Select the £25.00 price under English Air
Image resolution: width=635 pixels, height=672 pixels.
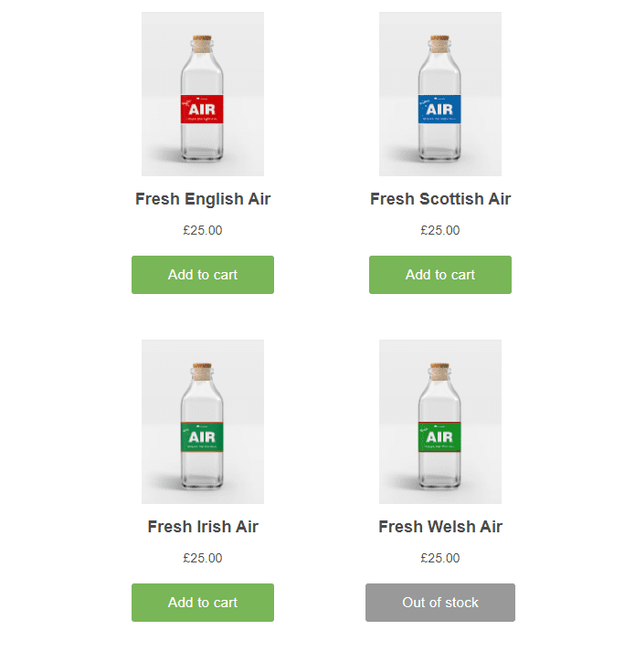(203, 231)
